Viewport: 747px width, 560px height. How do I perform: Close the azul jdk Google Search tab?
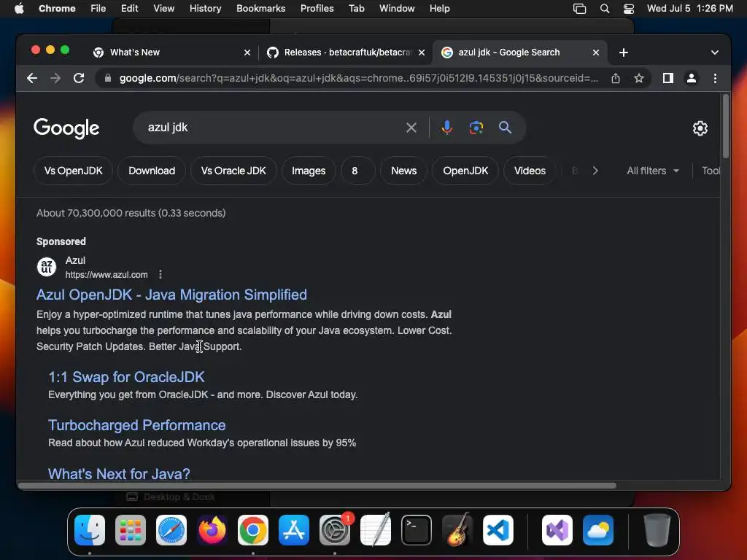tap(595, 52)
